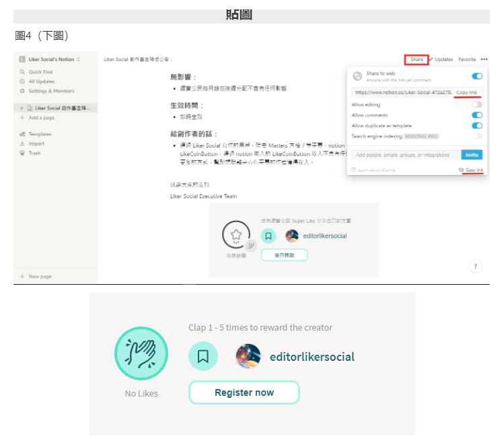
Task: Click the small clap badge on the star circle
Action: point(250,246)
